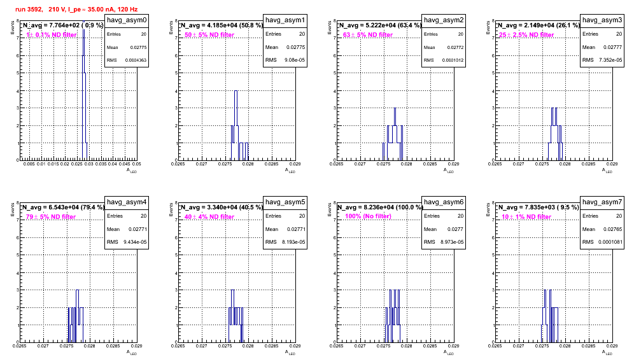Click the A_LED axis label under havg_asym7 plot
Viewport: 634px width, 364px height.
pyautogui.click(x=607, y=353)
